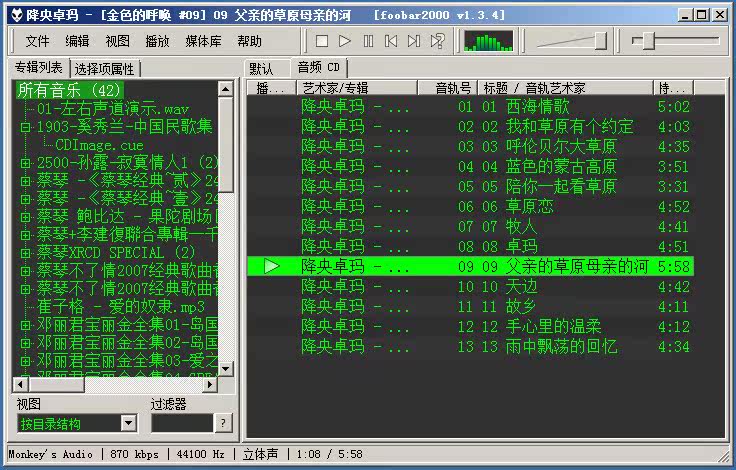736x470 pixels.
Task: Select the track 手心里的温柔
Action: 470,327
